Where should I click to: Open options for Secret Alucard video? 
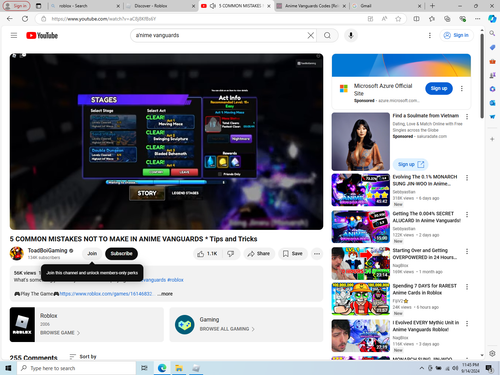click(467, 214)
